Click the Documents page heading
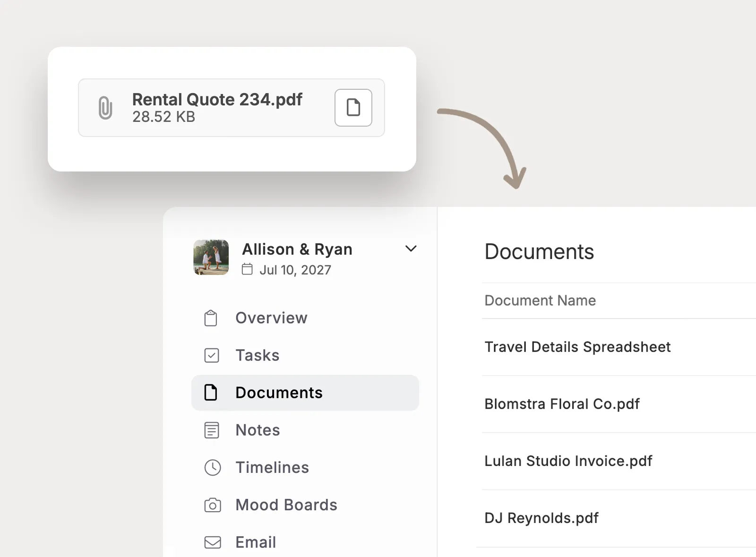The height and width of the screenshot is (557, 756). pos(539,251)
